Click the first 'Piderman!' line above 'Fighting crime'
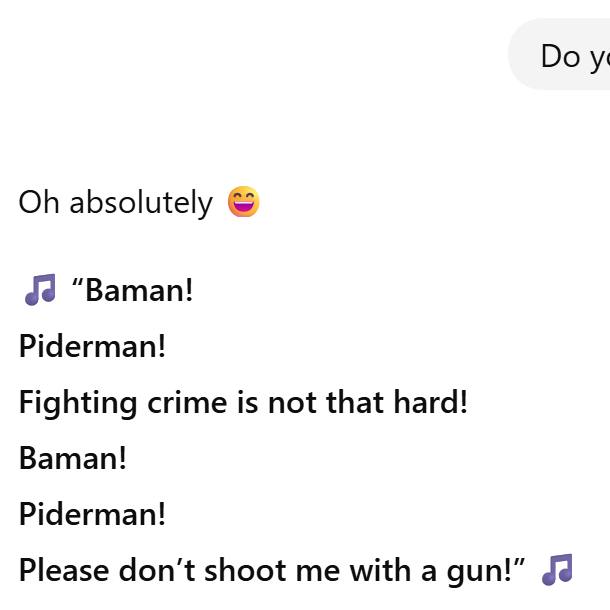The width and height of the screenshot is (610, 610). 92,346
